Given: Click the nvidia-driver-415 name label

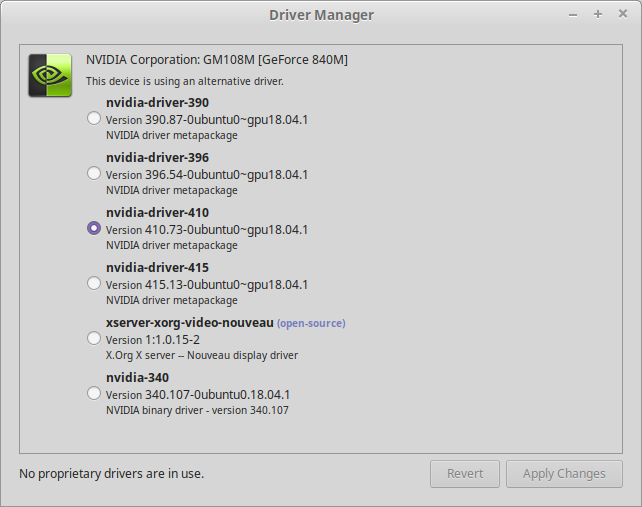Looking at the screenshot, I should (x=157, y=267).
